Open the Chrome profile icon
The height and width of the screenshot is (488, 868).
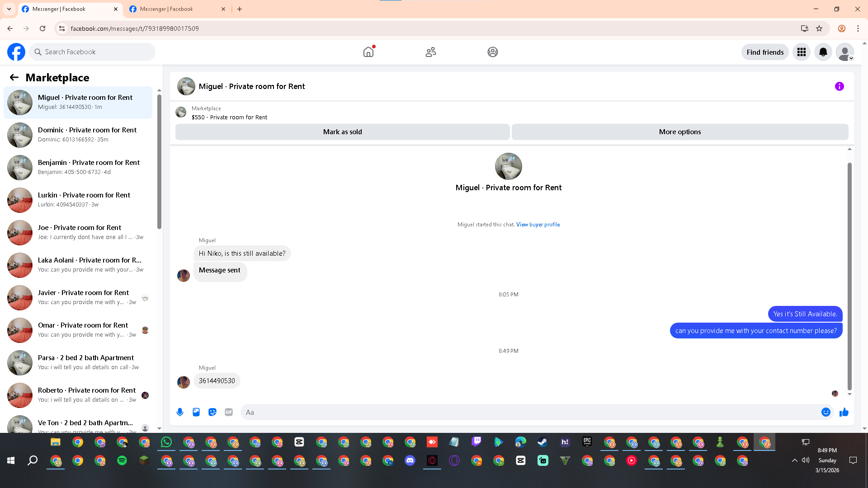[x=842, y=28]
